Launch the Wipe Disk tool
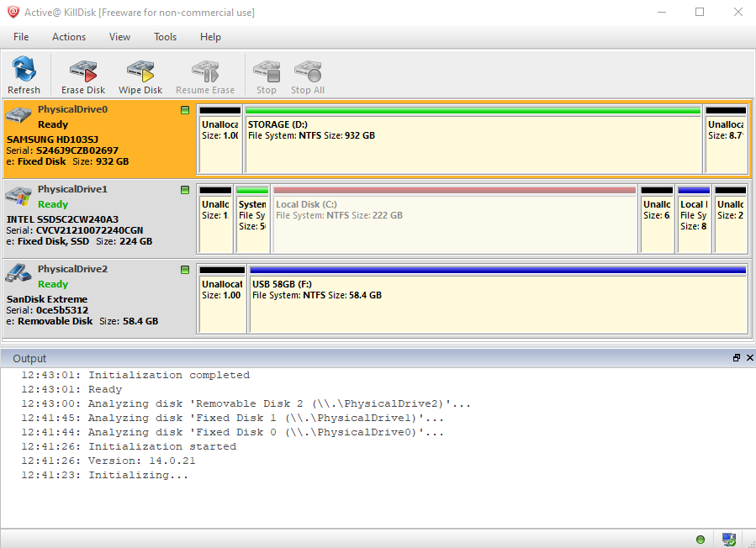756x548 pixels. click(140, 75)
